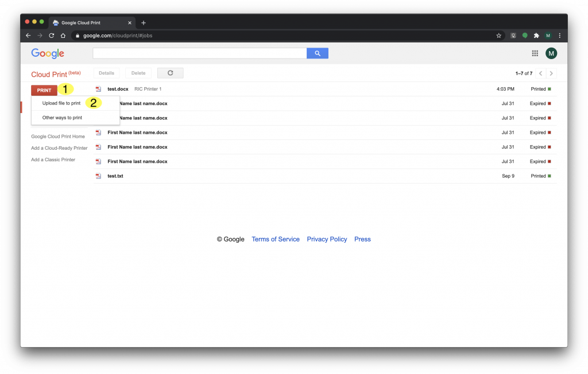Click the browser forward arrow
Screen dimensions: 588x374
(40, 36)
